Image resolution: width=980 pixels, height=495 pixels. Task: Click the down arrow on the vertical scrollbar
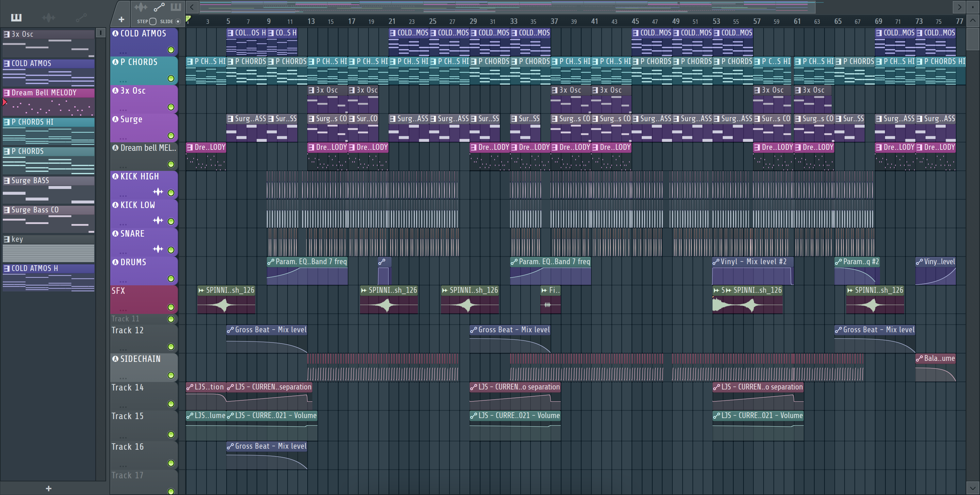point(973,488)
